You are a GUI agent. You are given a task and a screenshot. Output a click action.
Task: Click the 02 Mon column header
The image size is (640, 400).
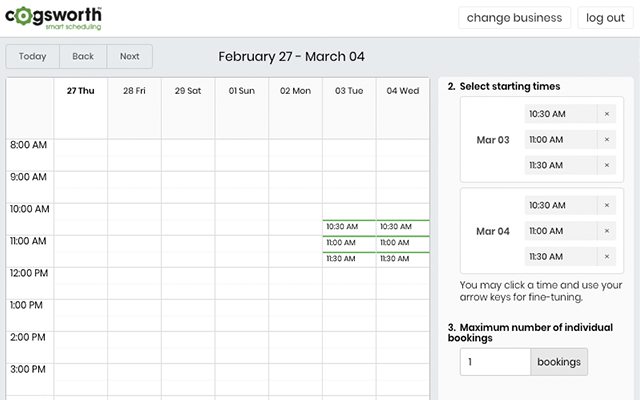click(x=295, y=90)
